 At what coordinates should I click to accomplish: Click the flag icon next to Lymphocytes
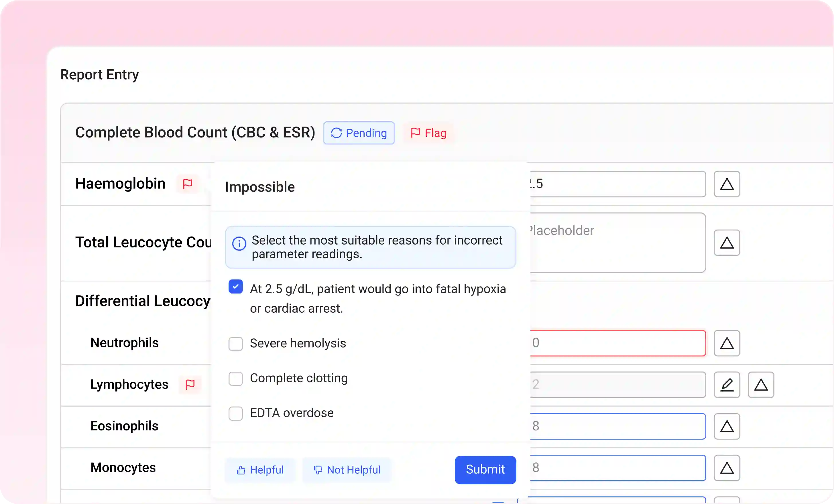point(190,385)
